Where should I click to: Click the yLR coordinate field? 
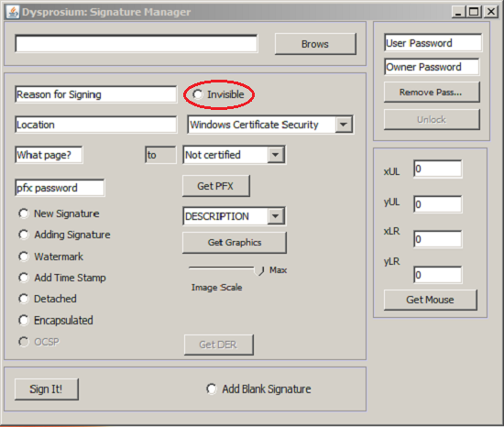[438, 275]
